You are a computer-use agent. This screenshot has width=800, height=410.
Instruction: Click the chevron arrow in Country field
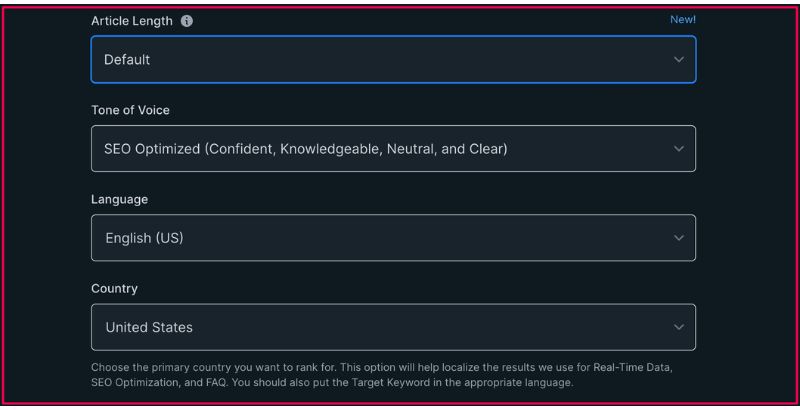click(679, 327)
